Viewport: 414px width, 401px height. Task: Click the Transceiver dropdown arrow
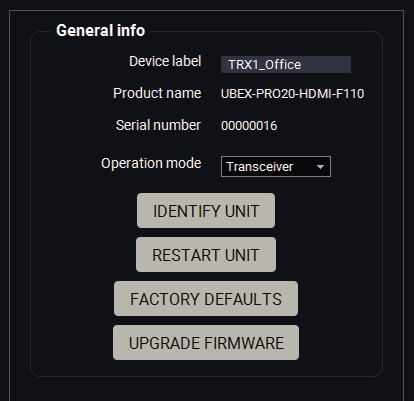pyautogui.click(x=320, y=167)
